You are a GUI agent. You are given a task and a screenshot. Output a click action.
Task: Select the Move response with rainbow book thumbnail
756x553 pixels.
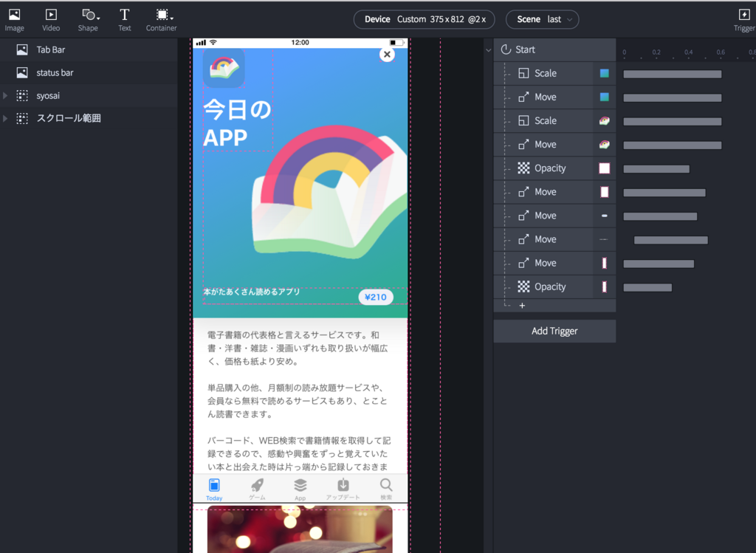[x=554, y=144]
